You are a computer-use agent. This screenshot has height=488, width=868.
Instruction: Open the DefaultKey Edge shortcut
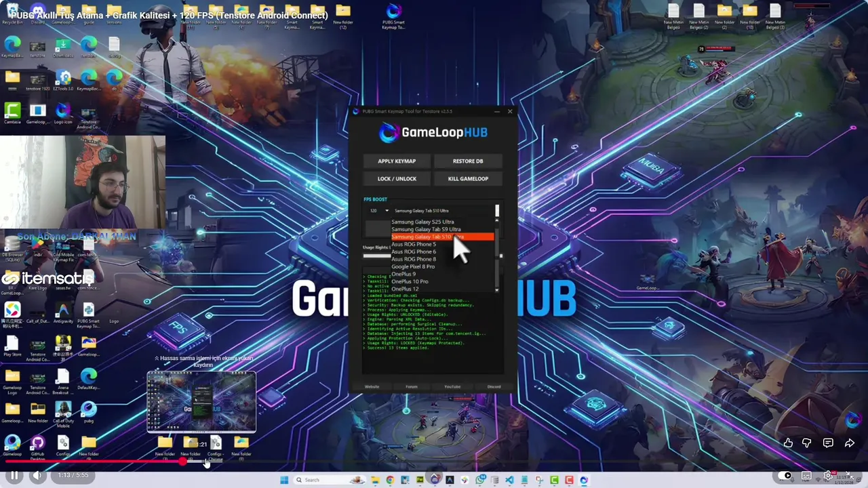(x=88, y=379)
